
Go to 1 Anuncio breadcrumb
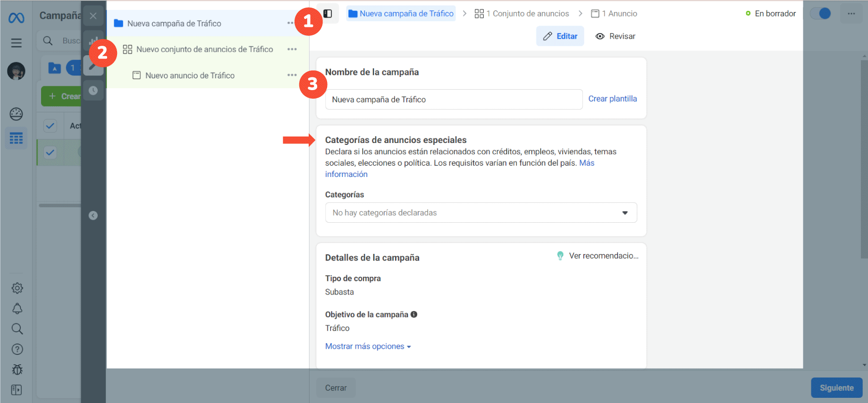614,14
